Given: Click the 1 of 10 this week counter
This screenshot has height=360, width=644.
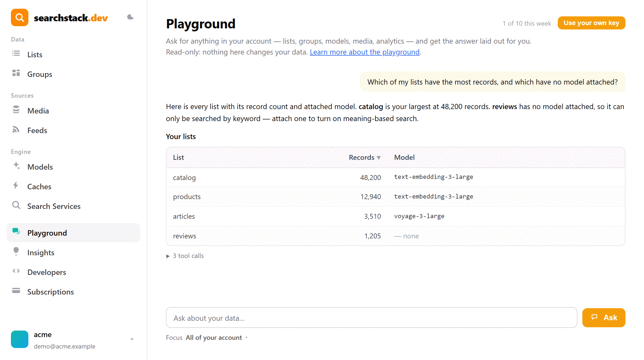Looking at the screenshot, I should [x=527, y=23].
